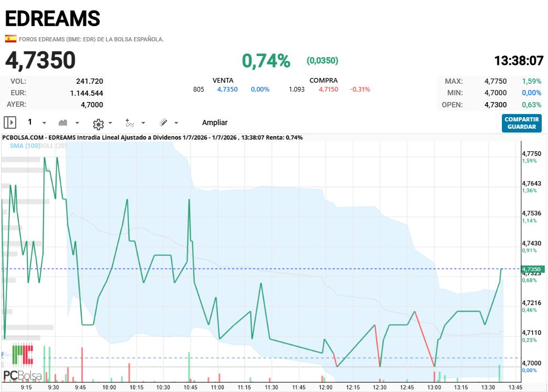
Task: Open the chart settings gear
Action: click(98, 124)
